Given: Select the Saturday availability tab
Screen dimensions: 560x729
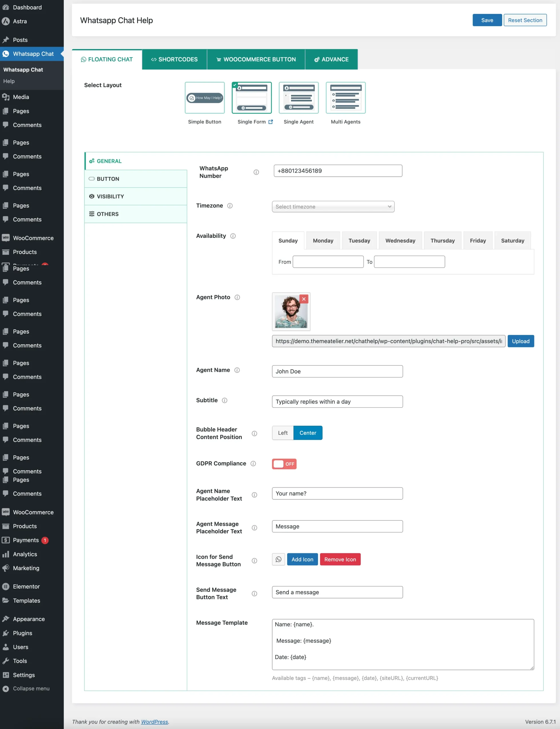Looking at the screenshot, I should 512,241.
